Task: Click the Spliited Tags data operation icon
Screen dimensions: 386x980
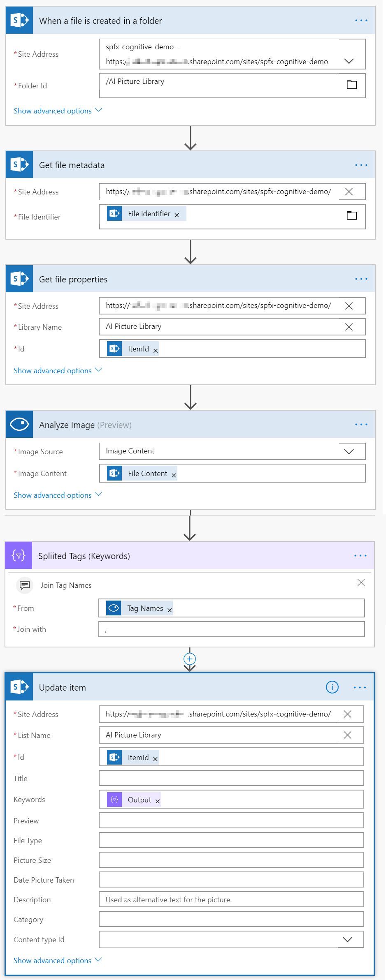Action: (19, 555)
